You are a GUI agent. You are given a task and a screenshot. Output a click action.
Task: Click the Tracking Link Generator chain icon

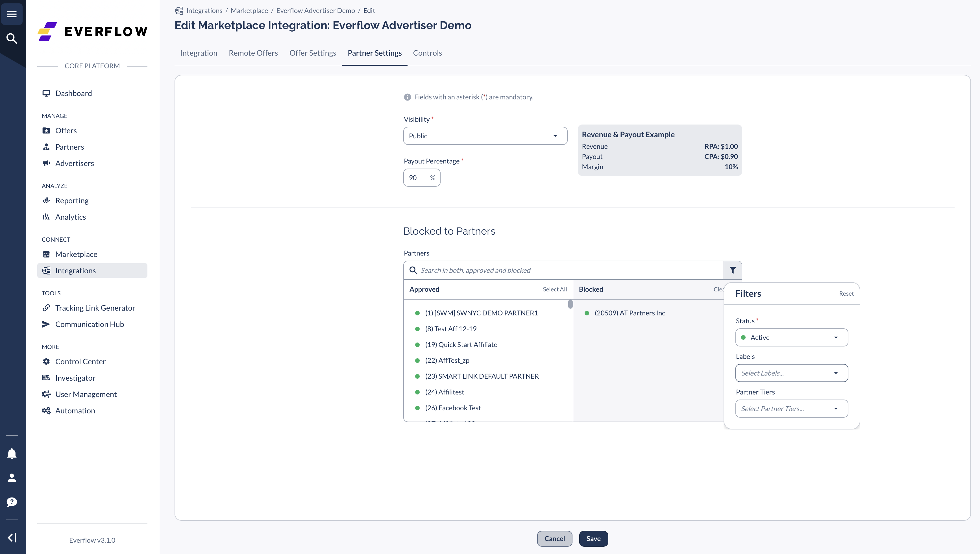pyautogui.click(x=46, y=308)
